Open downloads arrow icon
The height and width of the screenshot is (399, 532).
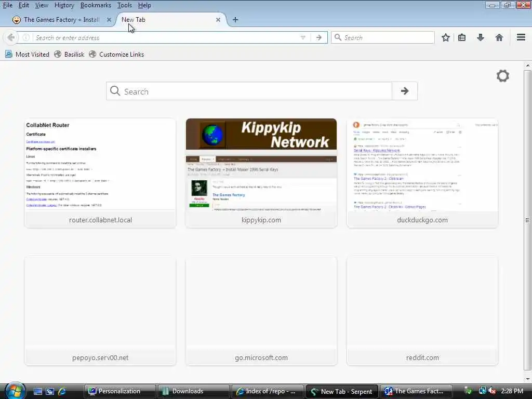coord(481,37)
